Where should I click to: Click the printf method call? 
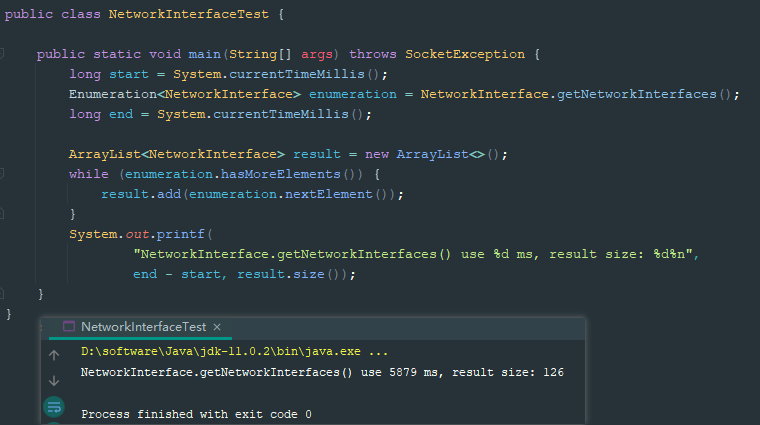click(181, 234)
